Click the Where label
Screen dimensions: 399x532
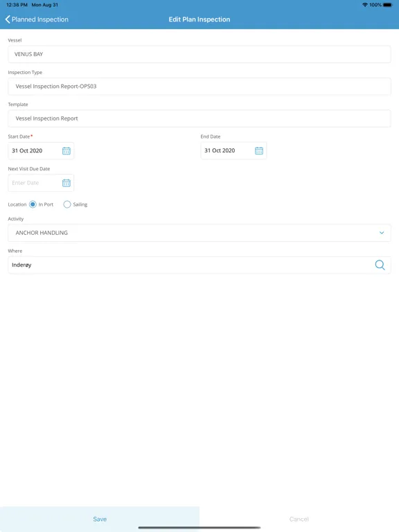15,251
